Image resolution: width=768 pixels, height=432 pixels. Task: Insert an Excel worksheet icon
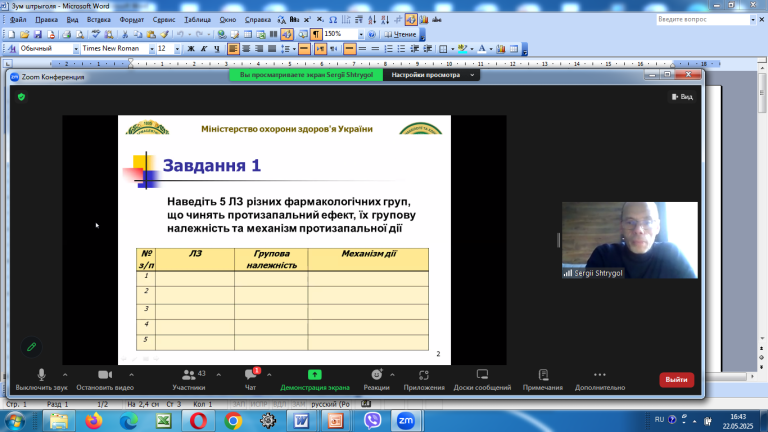261,34
